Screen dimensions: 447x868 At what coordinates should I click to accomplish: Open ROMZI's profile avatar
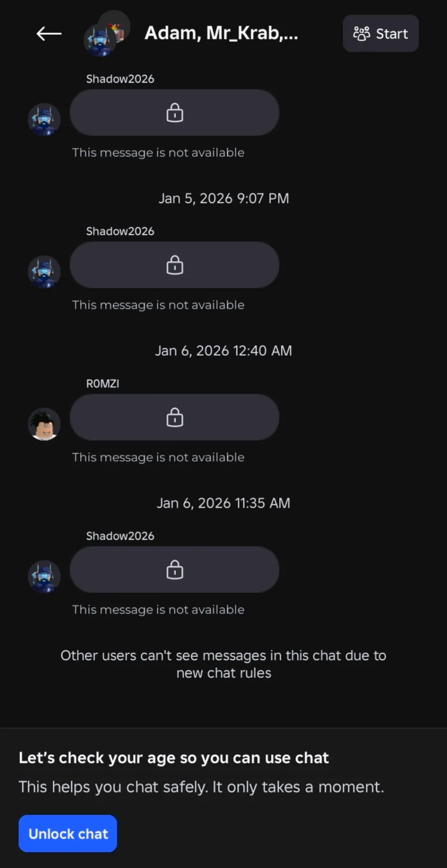pos(44,424)
